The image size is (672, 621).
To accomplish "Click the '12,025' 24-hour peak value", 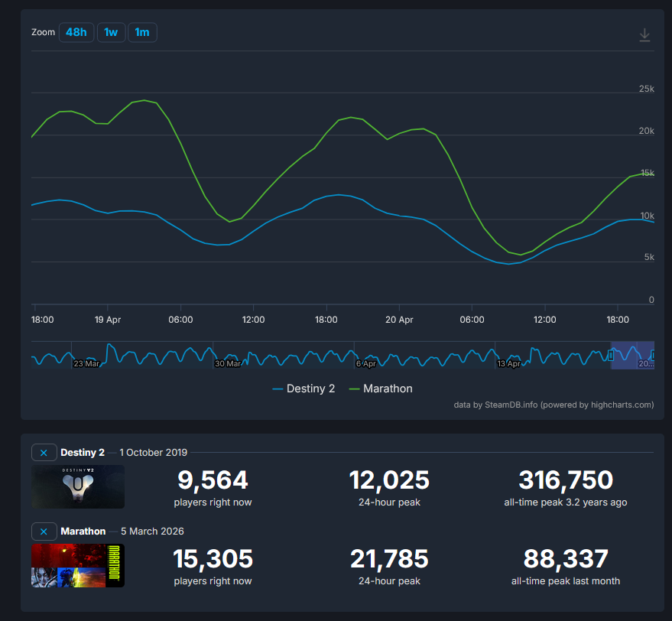I will tap(389, 480).
